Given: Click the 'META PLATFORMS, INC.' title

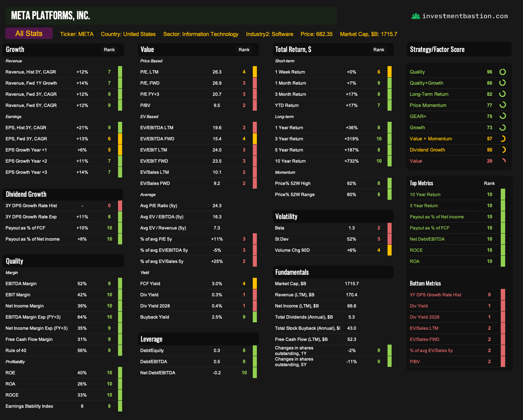Looking at the screenshot, I should pyautogui.click(x=50, y=15).
